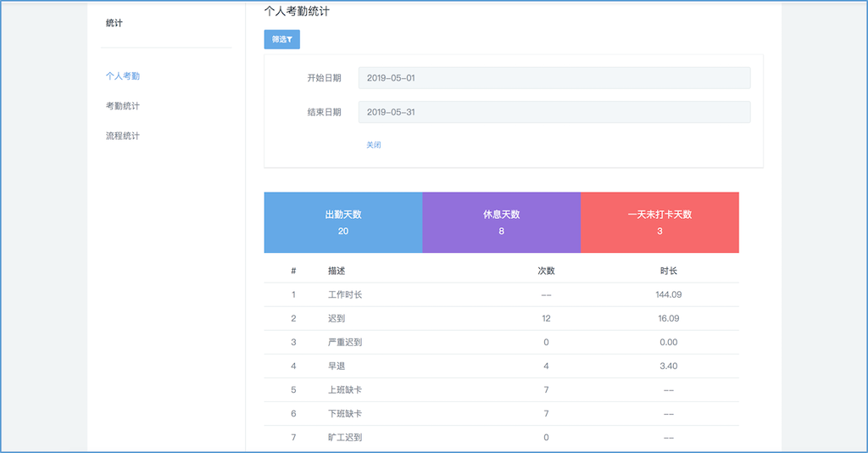
Task: Click the 工作时长 row description
Action: pos(345,294)
